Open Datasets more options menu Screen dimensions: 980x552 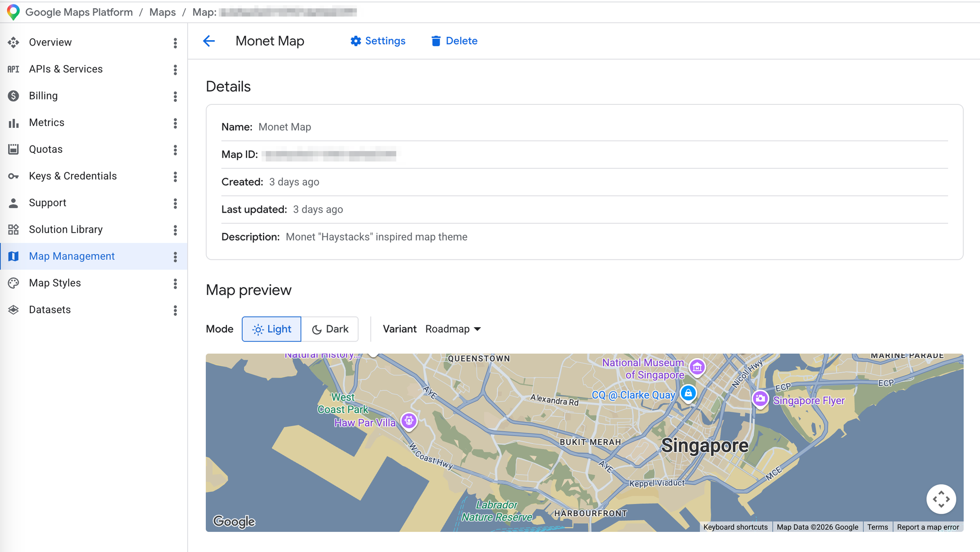[x=175, y=310]
